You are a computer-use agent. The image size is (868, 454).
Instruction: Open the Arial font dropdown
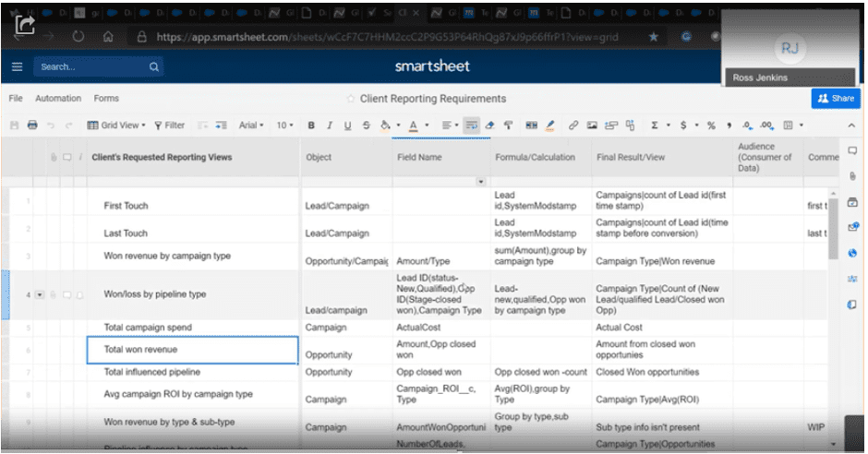click(x=251, y=125)
